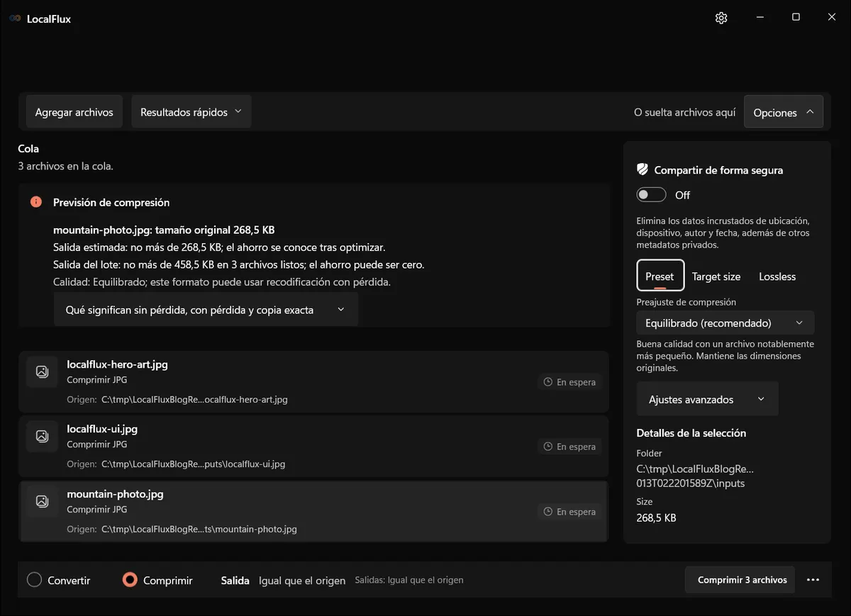The height and width of the screenshot is (616, 851).
Task: Click the En espera status for localflux-ui.jpg
Action: pyautogui.click(x=569, y=447)
